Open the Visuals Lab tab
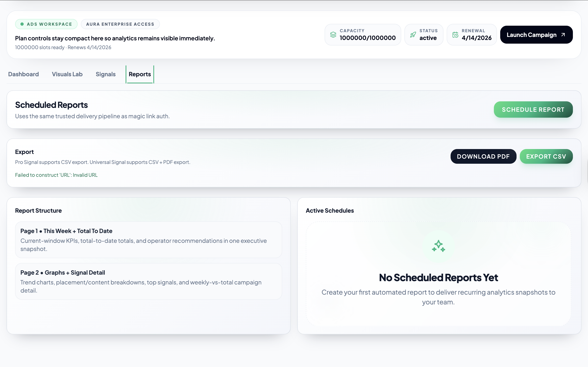588x367 pixels. tap(67, 74)
